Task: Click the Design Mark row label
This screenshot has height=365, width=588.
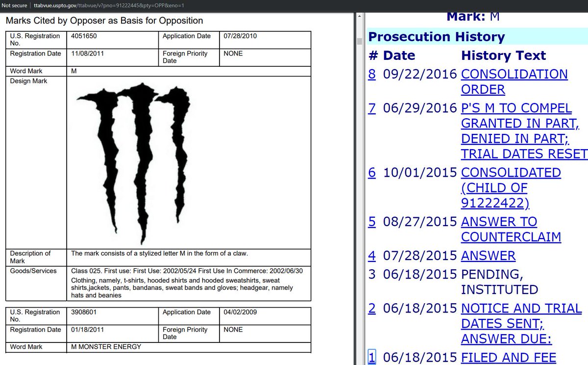Action: pyautogui.click(x=28, y=81)
